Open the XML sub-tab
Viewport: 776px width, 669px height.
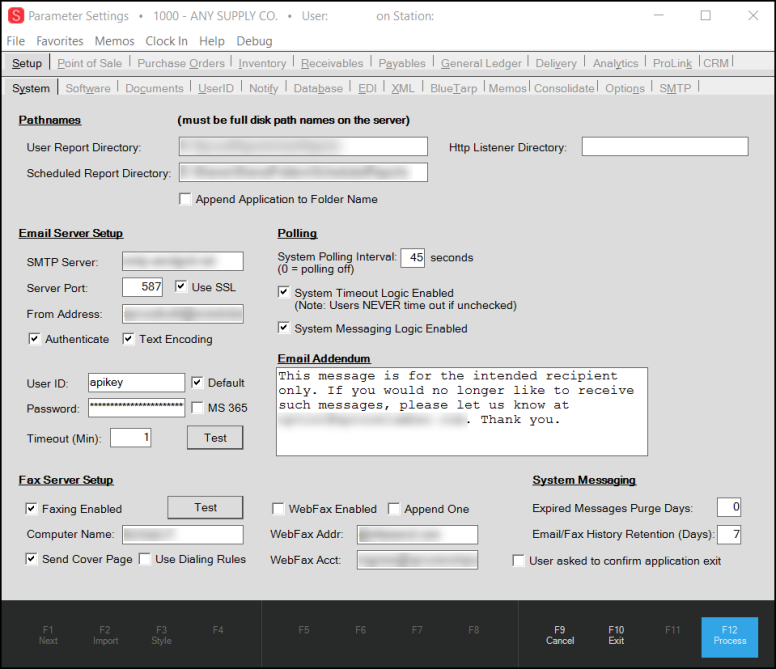click(403, 88)
